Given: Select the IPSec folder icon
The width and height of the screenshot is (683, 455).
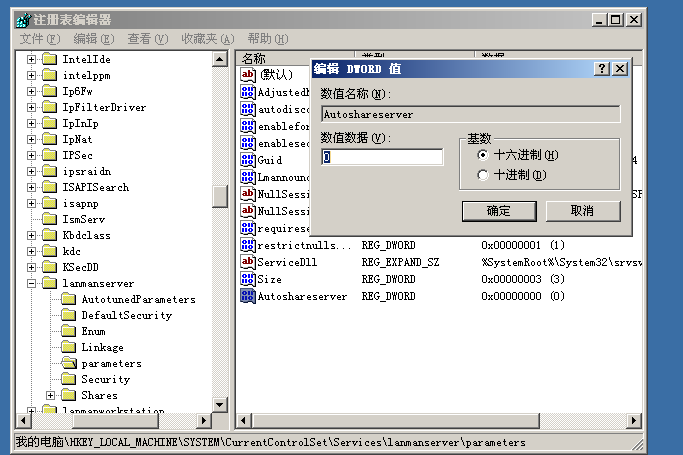Looking at the screenshot, I should pyautogui.click(x=50, y=155).
